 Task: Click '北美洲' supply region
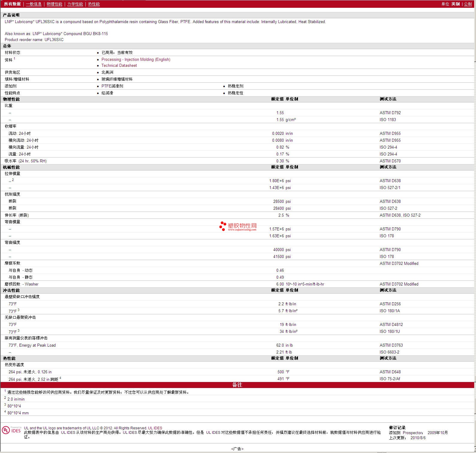107,72
